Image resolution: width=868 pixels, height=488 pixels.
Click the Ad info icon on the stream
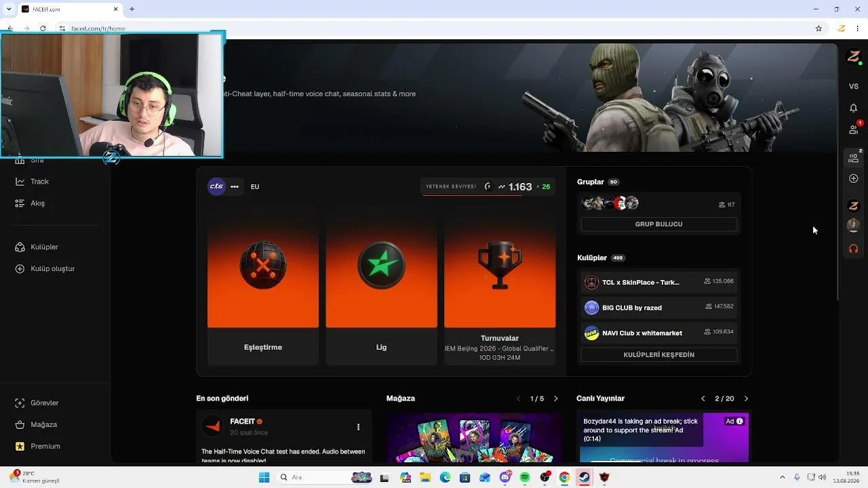click(x=739, y=421)
